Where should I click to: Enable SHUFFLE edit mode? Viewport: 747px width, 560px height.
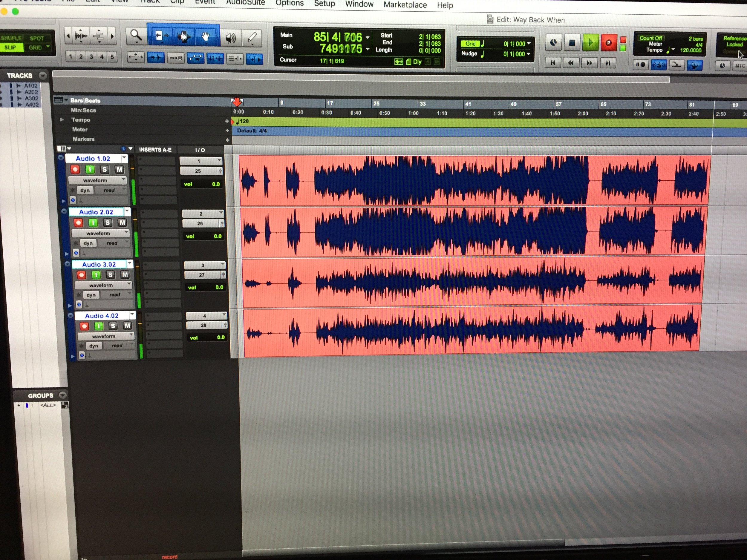click(11, 38)
